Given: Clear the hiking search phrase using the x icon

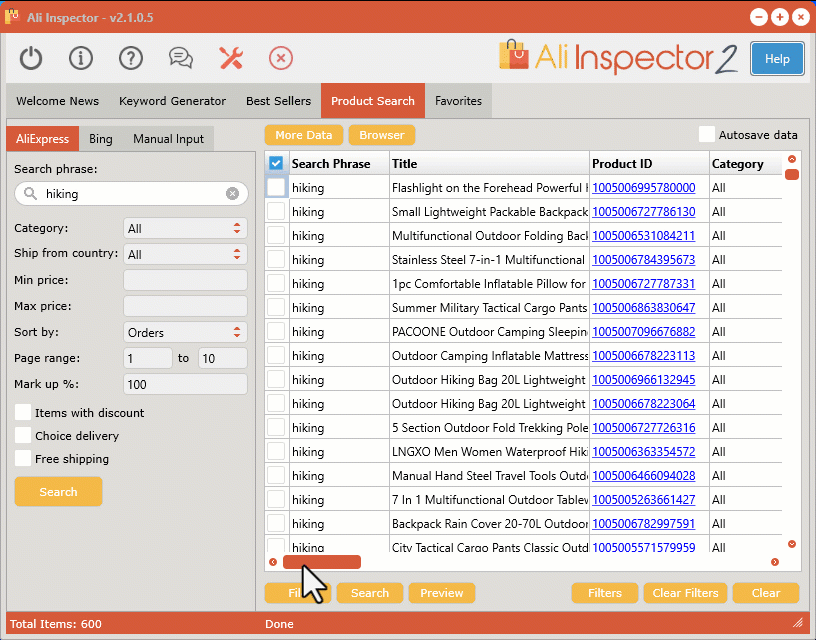Looking at the screenshot, I should [233, 193].
